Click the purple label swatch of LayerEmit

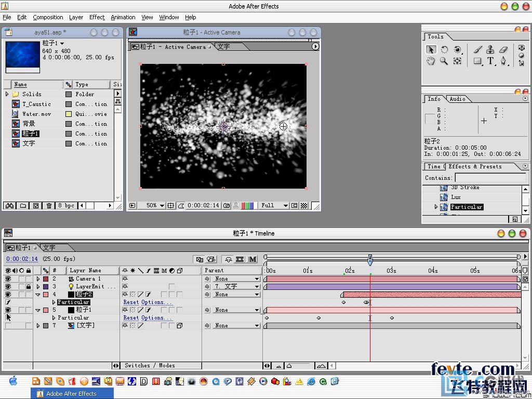tap(46, 287)
